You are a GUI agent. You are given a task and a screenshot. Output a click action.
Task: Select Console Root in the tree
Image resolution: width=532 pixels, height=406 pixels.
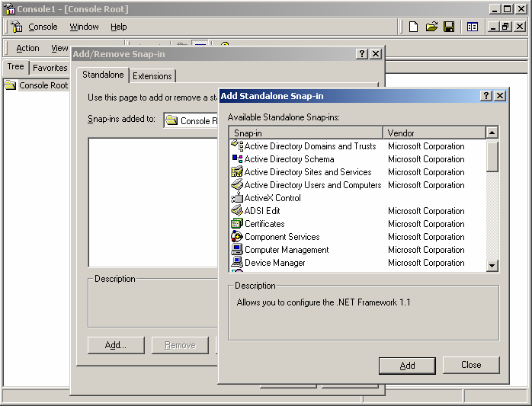(x=43, y=85)
